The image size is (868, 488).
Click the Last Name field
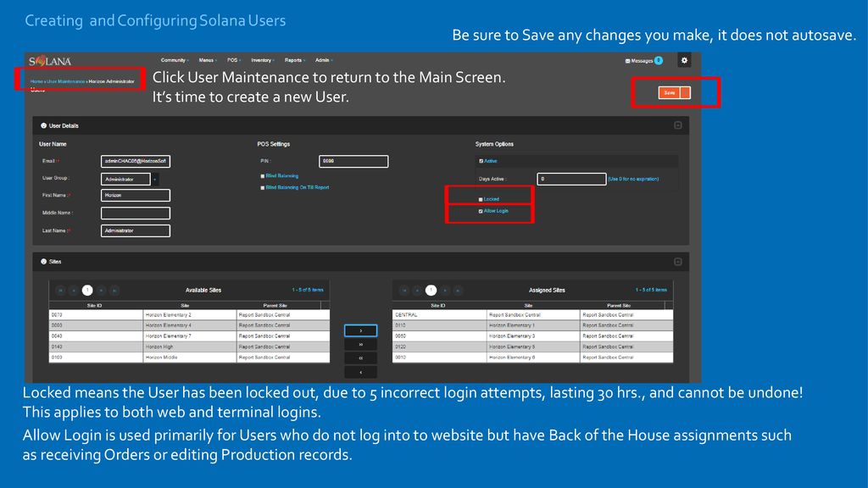click(136, 230)
